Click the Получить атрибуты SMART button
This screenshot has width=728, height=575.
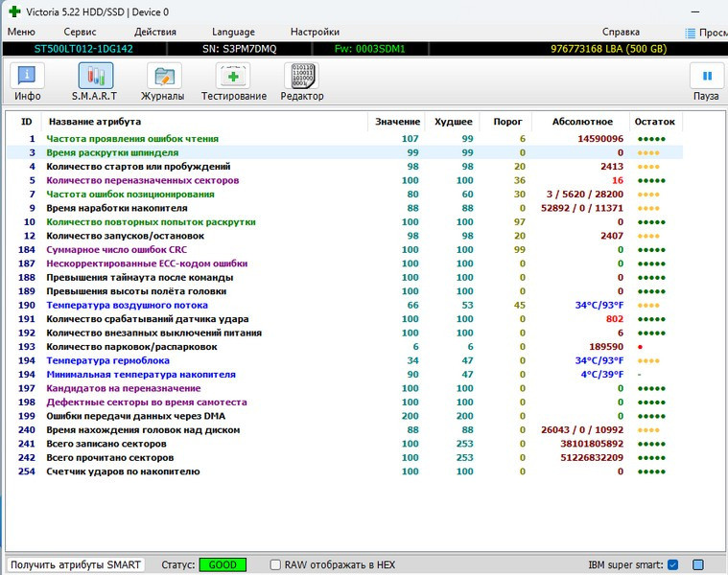click(x=76, y=564)
